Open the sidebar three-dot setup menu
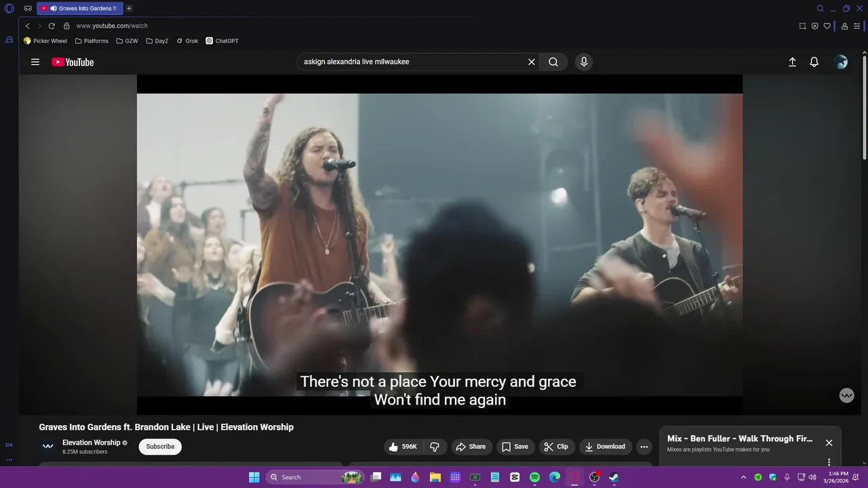 pos(9,460)
